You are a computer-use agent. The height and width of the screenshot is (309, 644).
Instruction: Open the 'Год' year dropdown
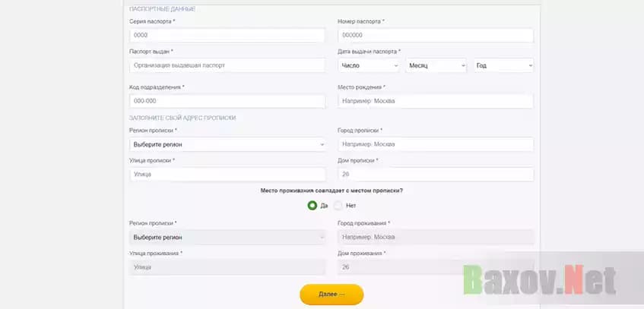(x=503, y=66)
